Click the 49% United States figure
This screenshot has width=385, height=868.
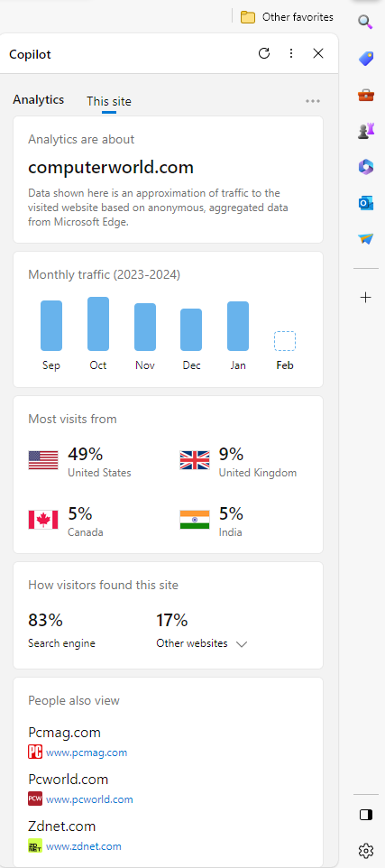coord(85,454)
